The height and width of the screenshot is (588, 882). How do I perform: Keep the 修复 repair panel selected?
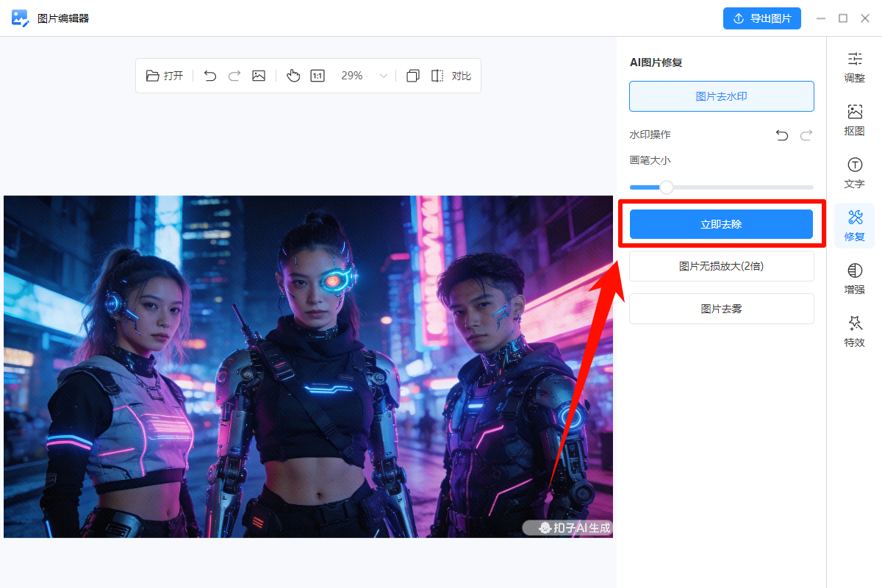pyautogui.click(x=854, y=226)
